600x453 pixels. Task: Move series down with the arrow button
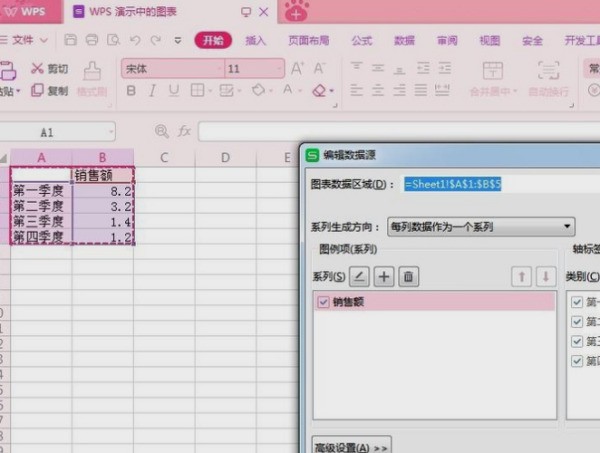[x=545, y=276]
